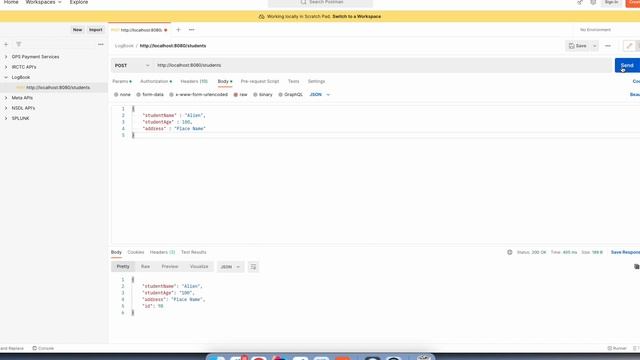
Task: Click the globe network icon beside Status
Action: click(x=510, y=252)
